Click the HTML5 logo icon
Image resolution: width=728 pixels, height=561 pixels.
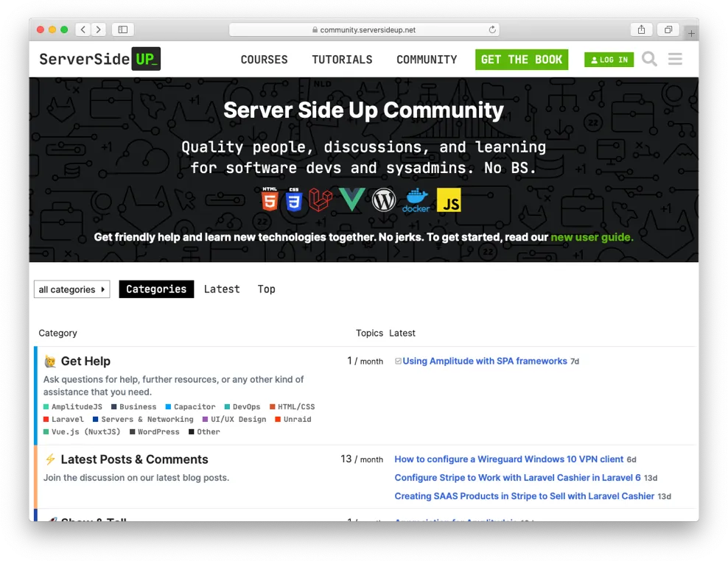point(270,200)
